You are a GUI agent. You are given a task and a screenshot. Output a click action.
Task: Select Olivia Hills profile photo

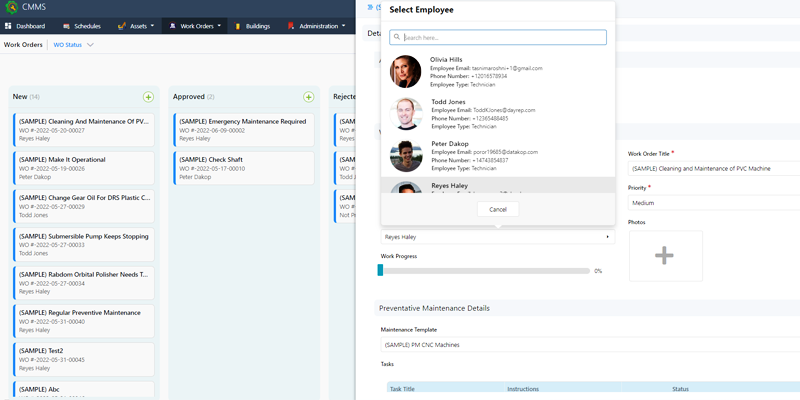406,70
